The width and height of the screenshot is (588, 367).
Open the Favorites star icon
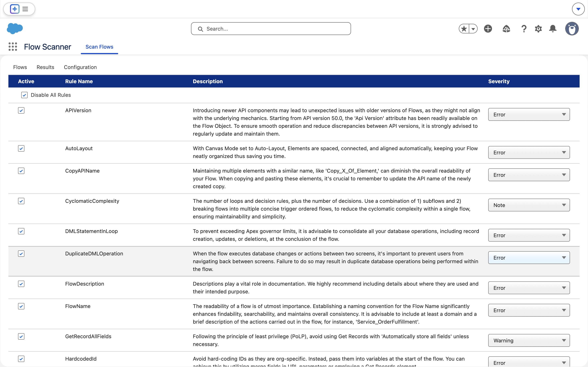click(x=464, y=29)
